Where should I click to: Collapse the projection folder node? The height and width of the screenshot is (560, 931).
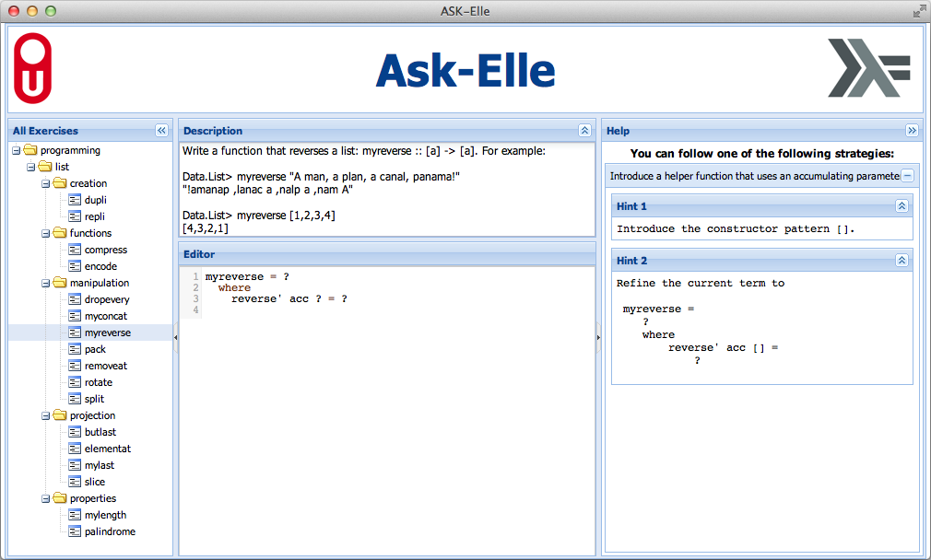46,416
